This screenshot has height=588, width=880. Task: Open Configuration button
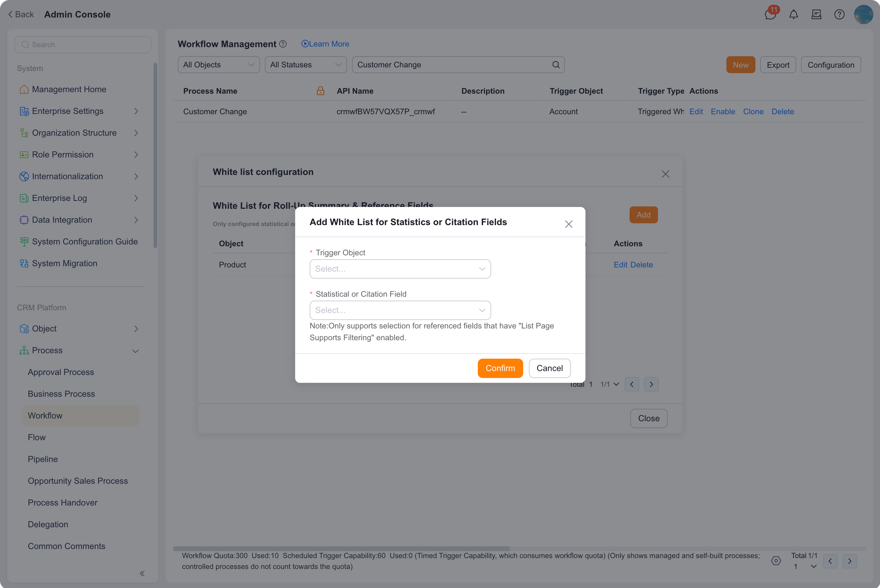(831, 65)
